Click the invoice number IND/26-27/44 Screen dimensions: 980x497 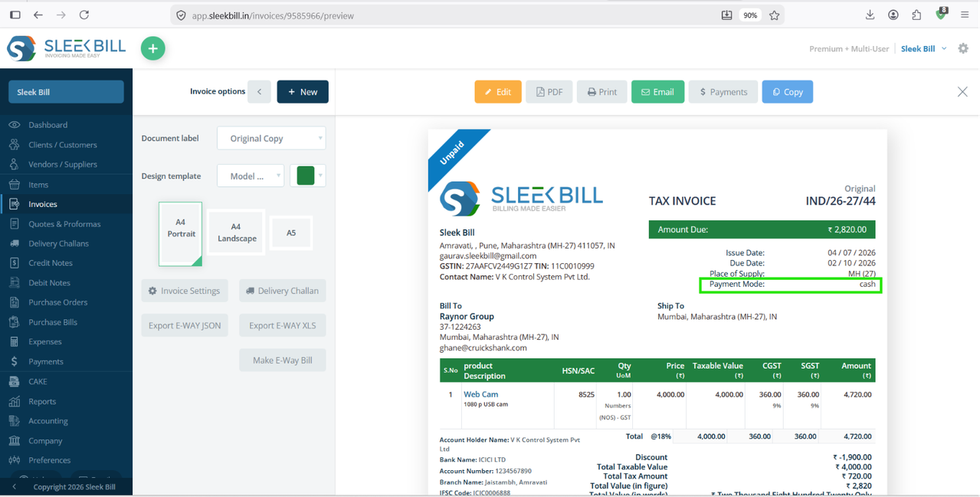(841, 201)
